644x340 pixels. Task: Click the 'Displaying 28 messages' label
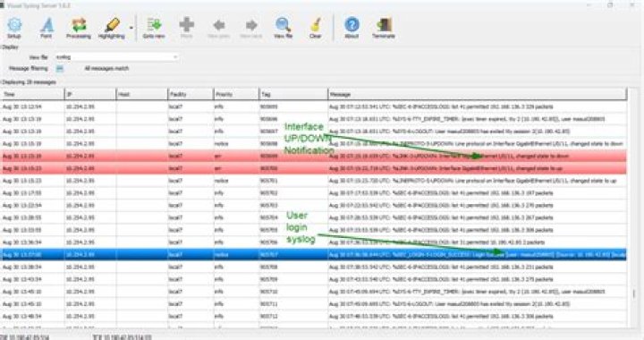29,82
